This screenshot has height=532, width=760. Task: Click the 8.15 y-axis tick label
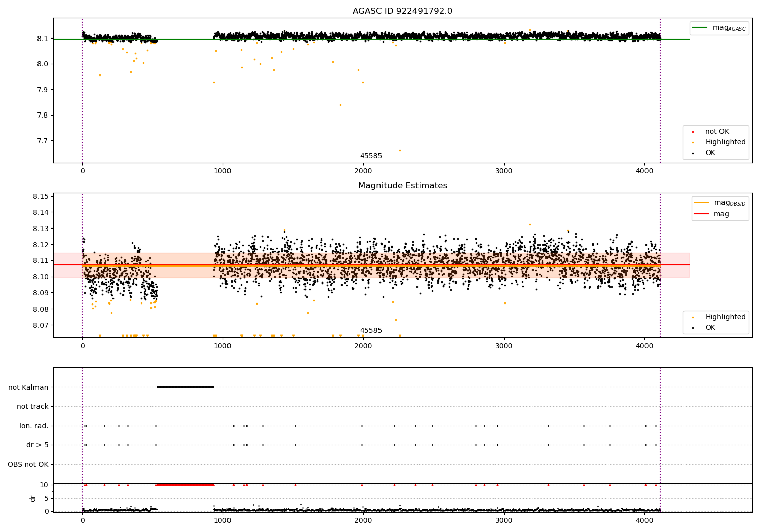(40, 196)
